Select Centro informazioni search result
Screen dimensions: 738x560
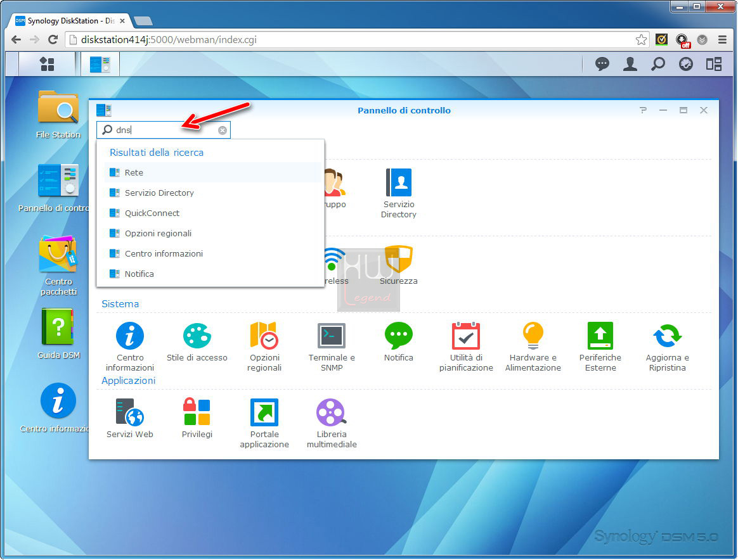(213, 253)
